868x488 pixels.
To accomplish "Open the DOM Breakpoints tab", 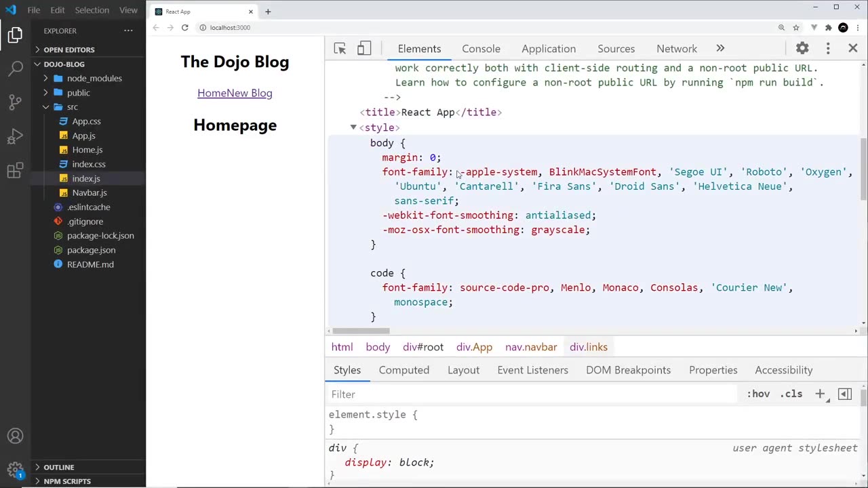I will tap(628, 370).
